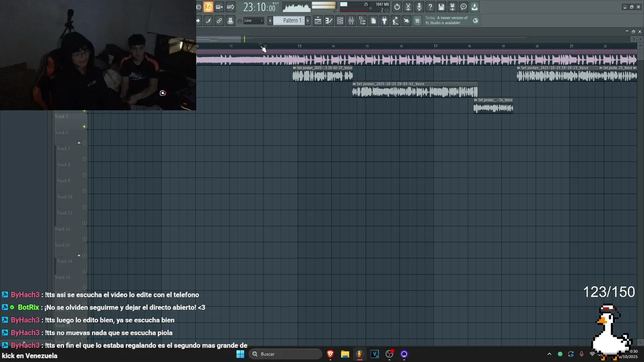
Task: Click FL Studio icon in the taskbar
Action: (359, 354)
